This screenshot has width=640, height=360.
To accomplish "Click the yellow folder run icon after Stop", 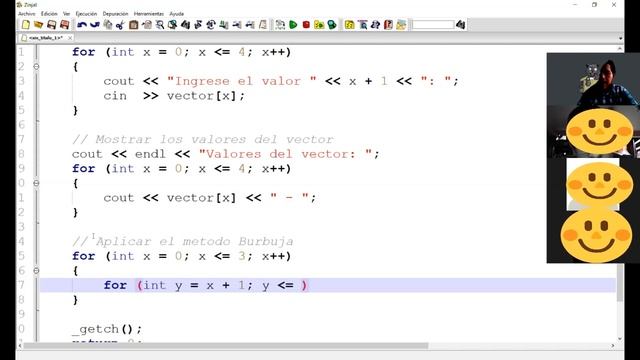I will (x=319, y=25).
